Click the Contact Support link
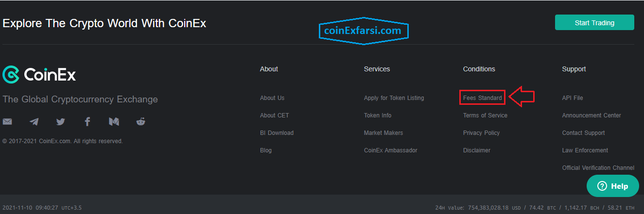 click(583, 133)
